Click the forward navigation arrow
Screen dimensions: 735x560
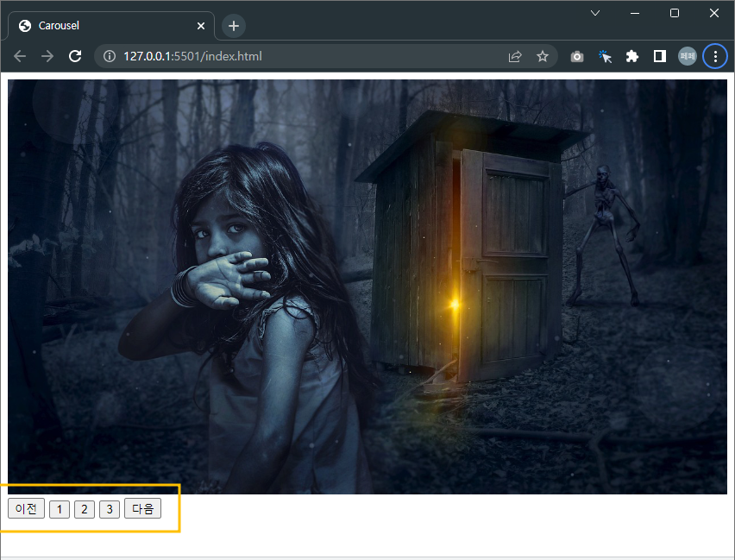pyautogui.click(x=47, y=55)
